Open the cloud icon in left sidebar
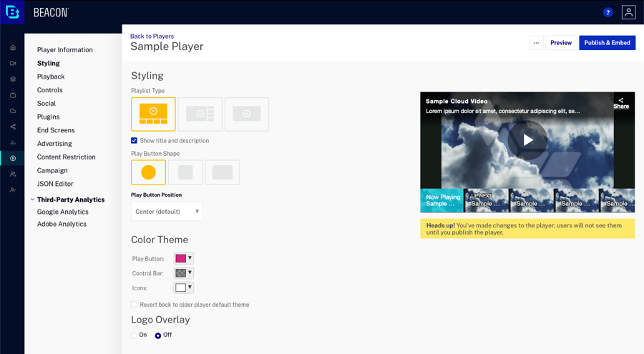The height and width of the screenshot is (354, 644). [x=13, y=111]
